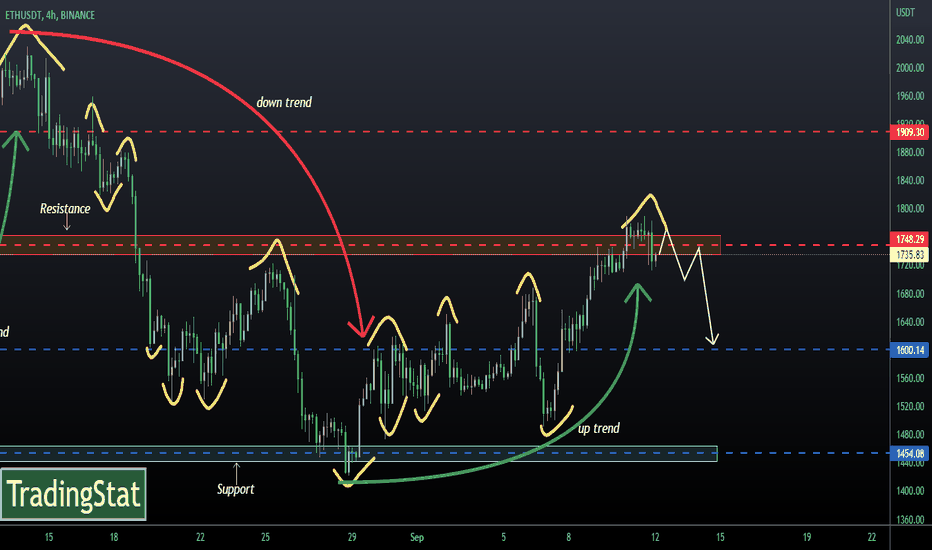Click the USDT currency label on price axis
Screen dimensions: 932x550
click(x=905, y=12)
